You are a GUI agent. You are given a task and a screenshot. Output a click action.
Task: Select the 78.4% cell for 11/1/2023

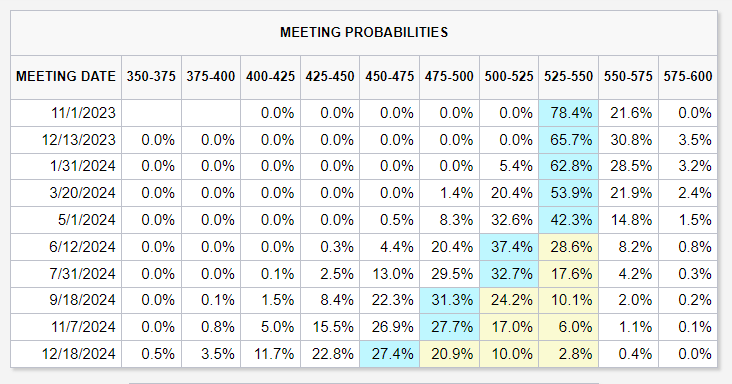pyautogui.click(x=569, y=113)
